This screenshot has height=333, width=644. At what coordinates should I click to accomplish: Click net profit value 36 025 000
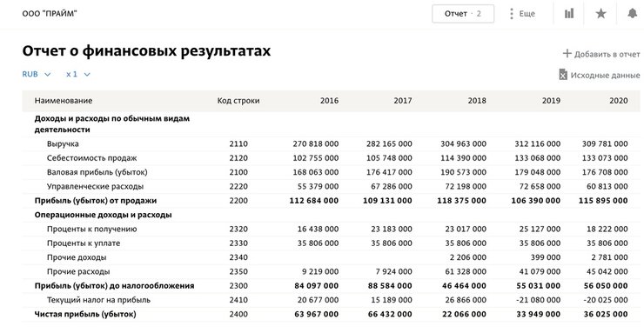[606, 314]
